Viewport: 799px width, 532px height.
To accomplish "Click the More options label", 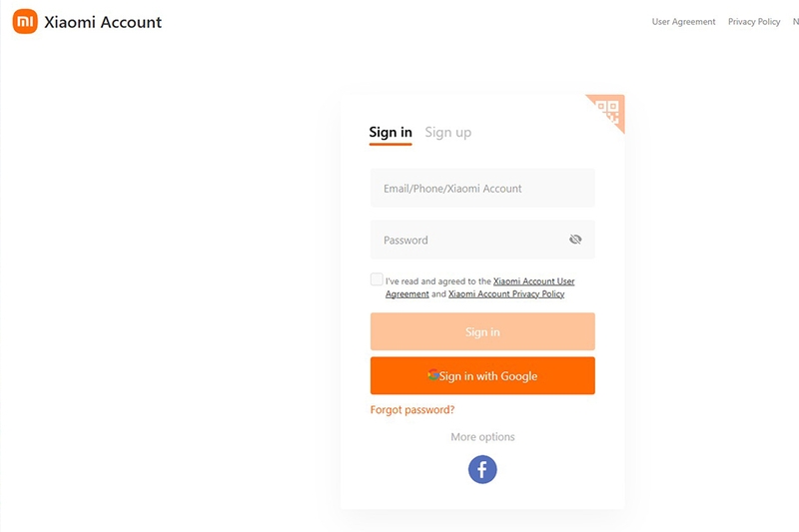I will [x=482, y=437].
